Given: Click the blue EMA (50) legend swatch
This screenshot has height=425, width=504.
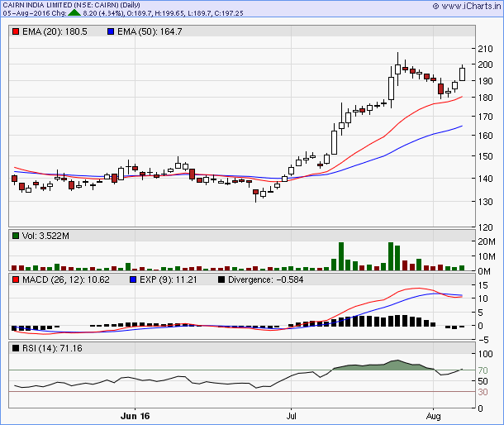Looking at the screenshot, I should 111,31.
